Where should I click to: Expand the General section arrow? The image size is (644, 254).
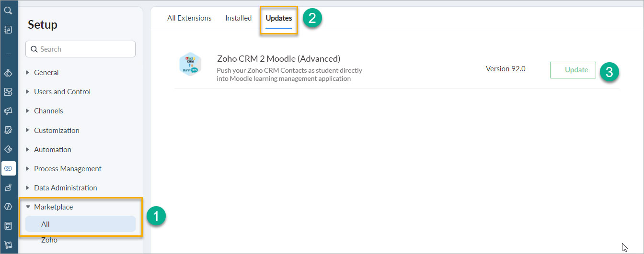pos(27,73)
